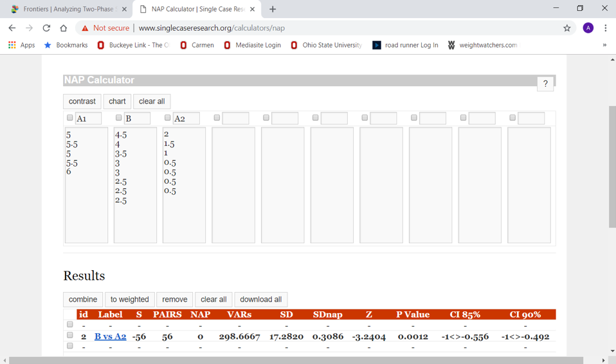
Task: Click the scroll right arrow
Action: 604,360
